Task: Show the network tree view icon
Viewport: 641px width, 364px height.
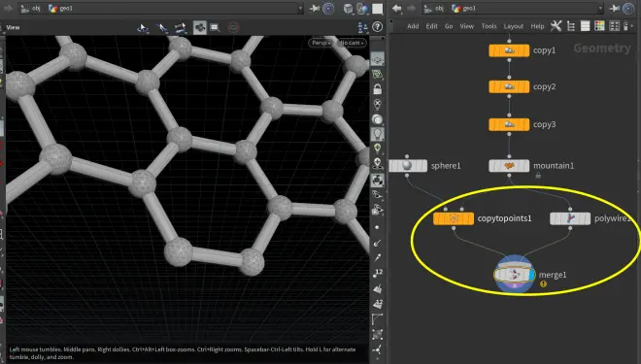Action: (571, 26)
